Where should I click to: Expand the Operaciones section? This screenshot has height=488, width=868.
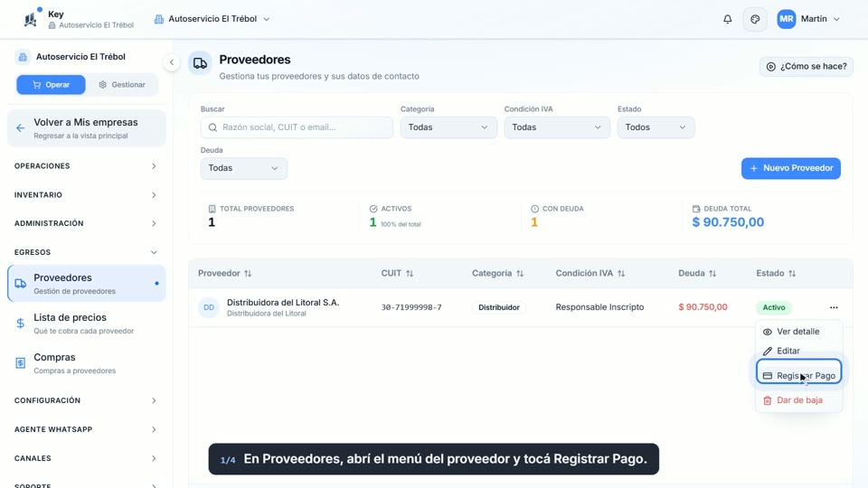coord(85,166)
